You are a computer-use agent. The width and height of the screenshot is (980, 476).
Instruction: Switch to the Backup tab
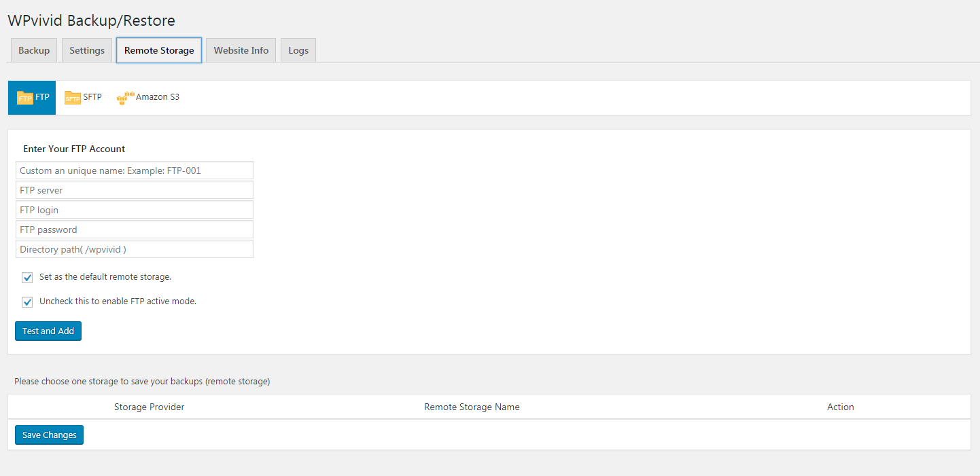click(x=33, y=50)
